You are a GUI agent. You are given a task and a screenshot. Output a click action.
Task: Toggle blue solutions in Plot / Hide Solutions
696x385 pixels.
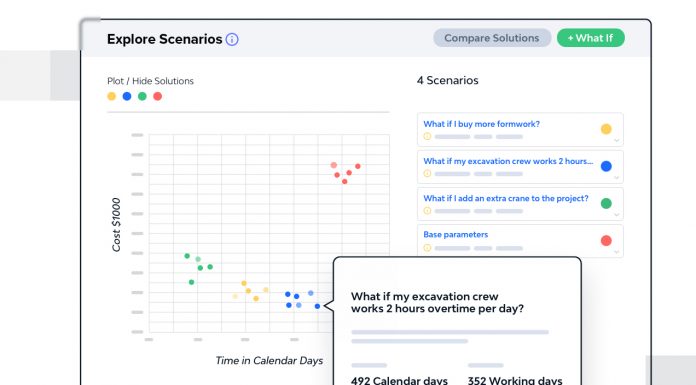[127, 96]
